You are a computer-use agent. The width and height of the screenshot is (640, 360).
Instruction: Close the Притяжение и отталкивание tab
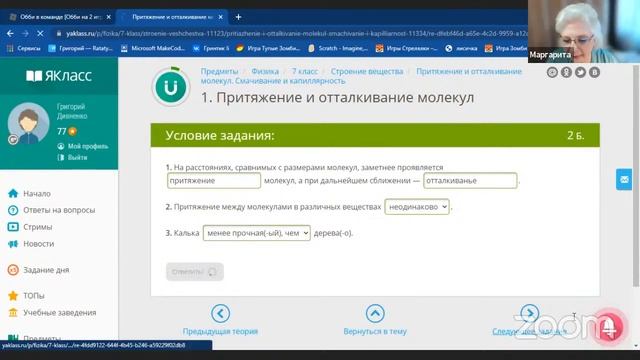(220, 17)
